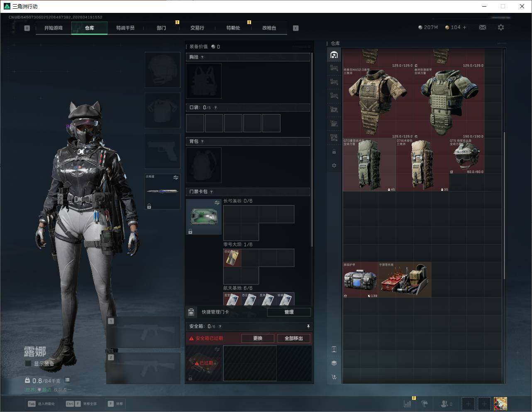Image resolution: width=532 pixels, height=412 pixels.
Task: Click the empty helmet equipment slot
Action: (163, 70)
